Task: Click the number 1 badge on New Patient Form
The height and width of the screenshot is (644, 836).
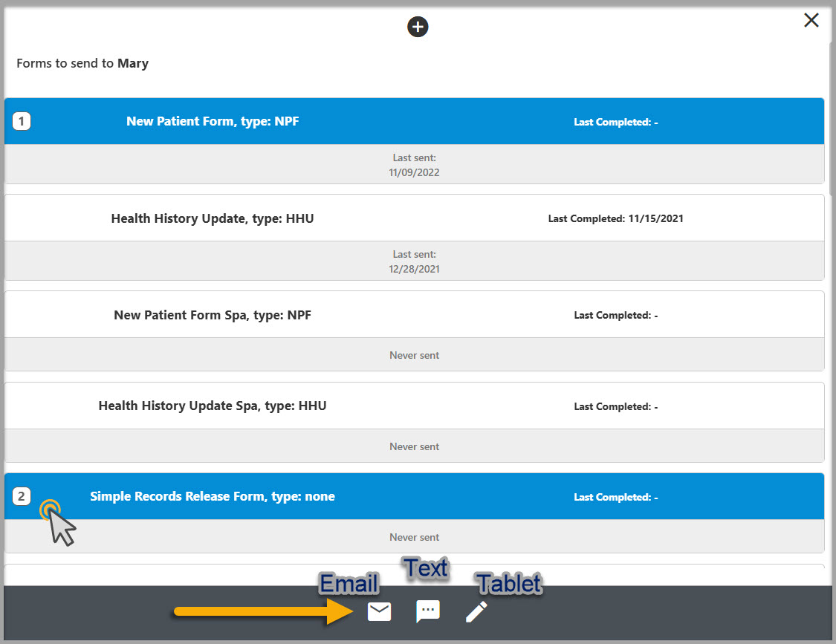Action: [x=22, y=120]
